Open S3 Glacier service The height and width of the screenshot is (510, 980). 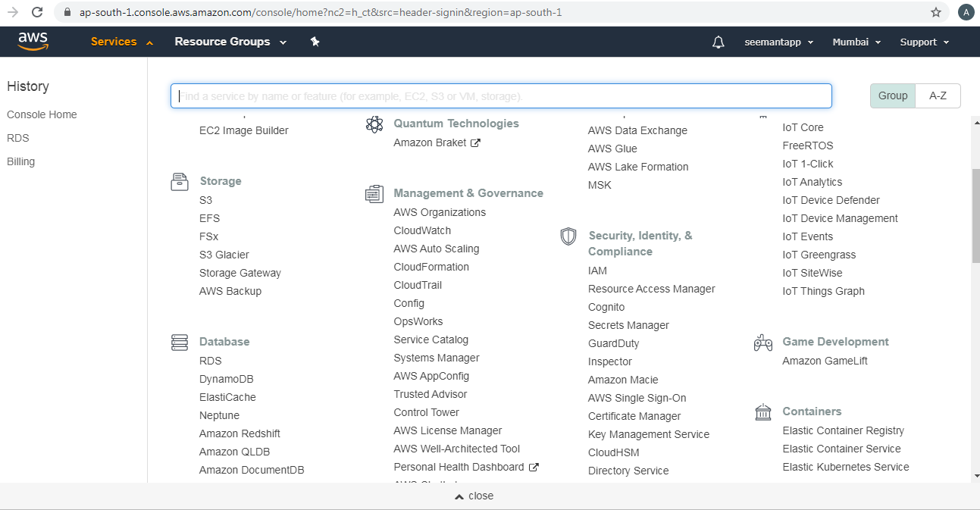coord(224,255)
